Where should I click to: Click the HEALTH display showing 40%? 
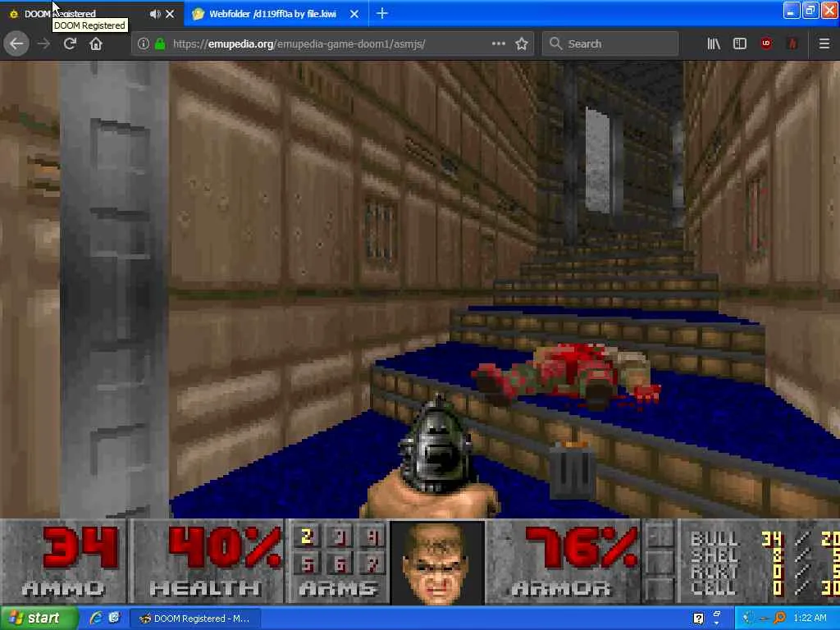(x=225, y=547)
